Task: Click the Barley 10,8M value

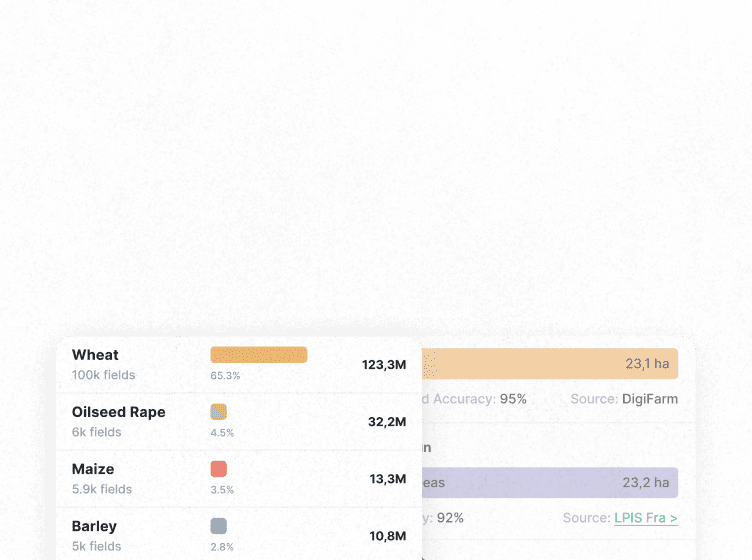Action: 388,536
